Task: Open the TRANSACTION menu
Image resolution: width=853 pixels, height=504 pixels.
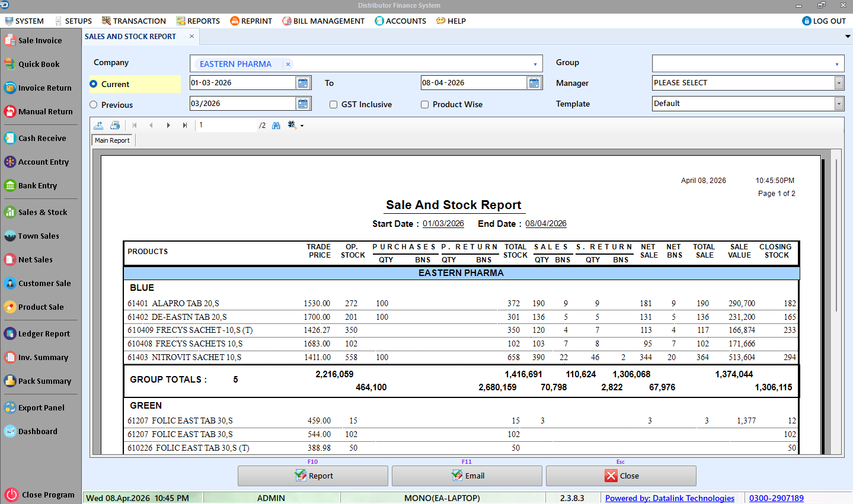Action: point(134,21)
